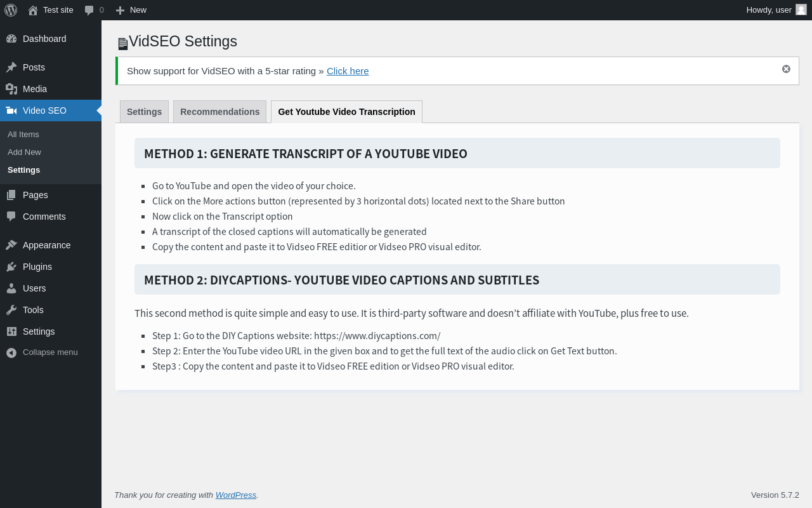The image size is (812, 508).
Task: Open the Posts pin icon
Action: tap(11, 67)
